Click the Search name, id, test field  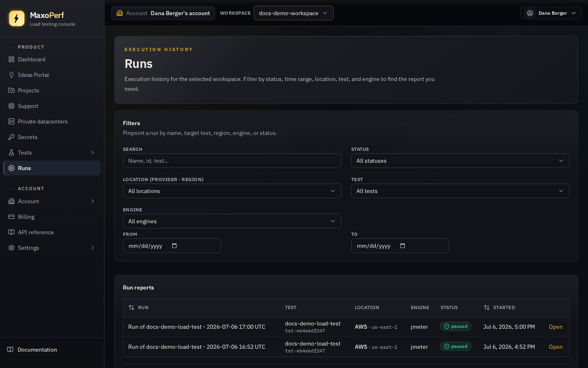coord(232,161)
